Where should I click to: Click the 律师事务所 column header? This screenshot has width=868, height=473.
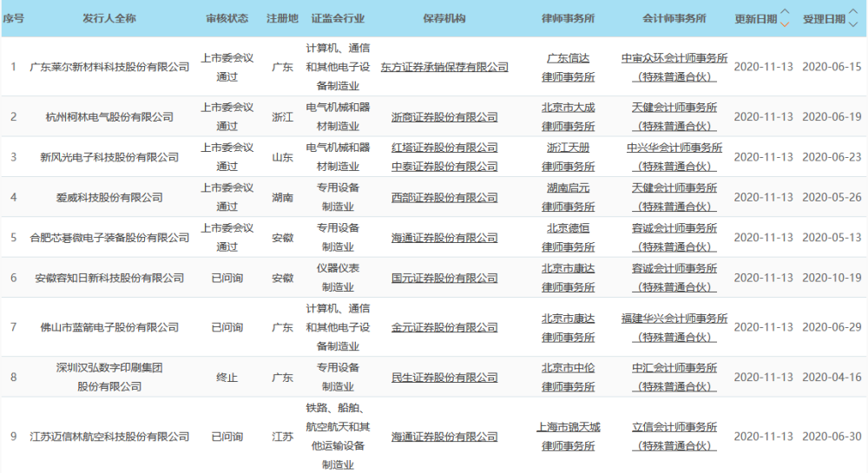click(568, 19)
